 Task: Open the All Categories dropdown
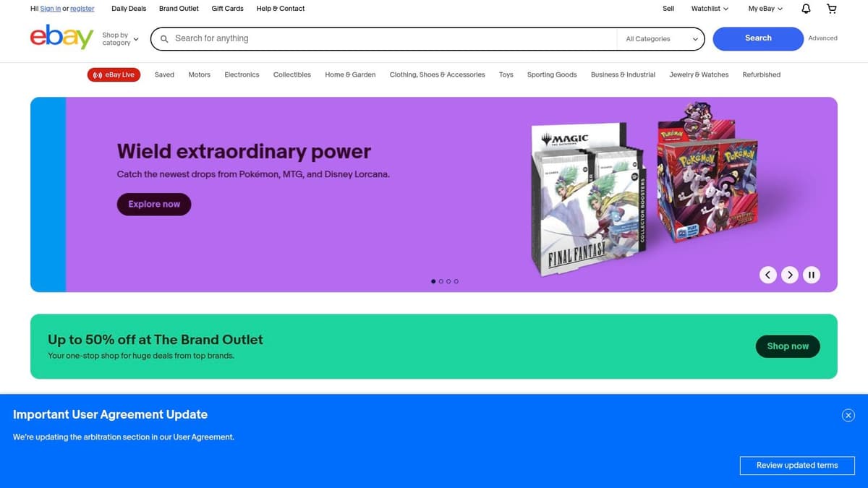coord(661,39)
